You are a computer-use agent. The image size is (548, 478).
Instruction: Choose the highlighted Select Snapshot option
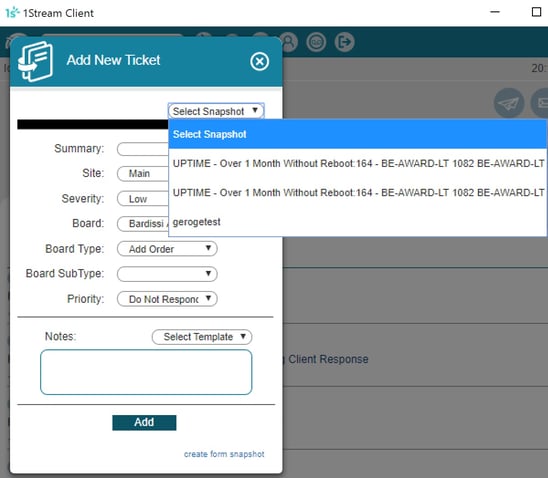tap(358, 134)
